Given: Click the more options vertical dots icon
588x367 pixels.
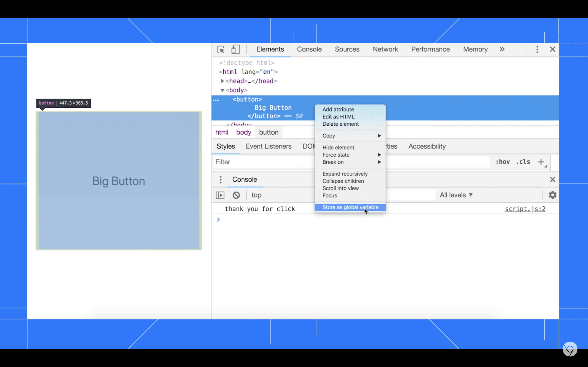Looking at the screenshot, I should [537, 49].
